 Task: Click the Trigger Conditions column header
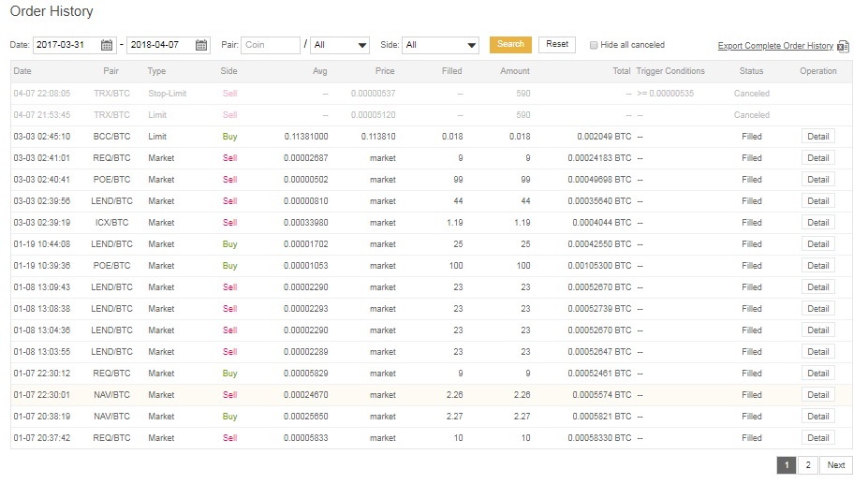tap(670, 71)
